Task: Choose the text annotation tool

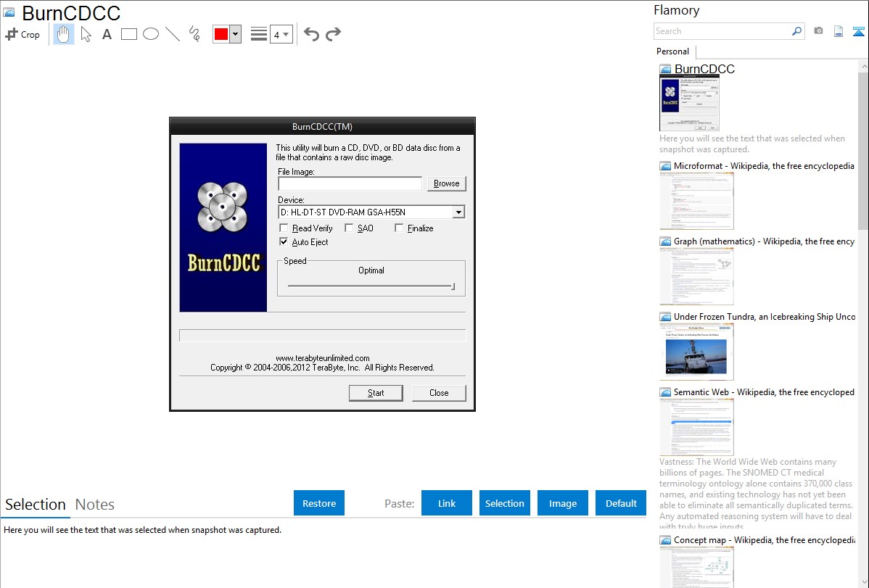Action: [x=107, y=34]
